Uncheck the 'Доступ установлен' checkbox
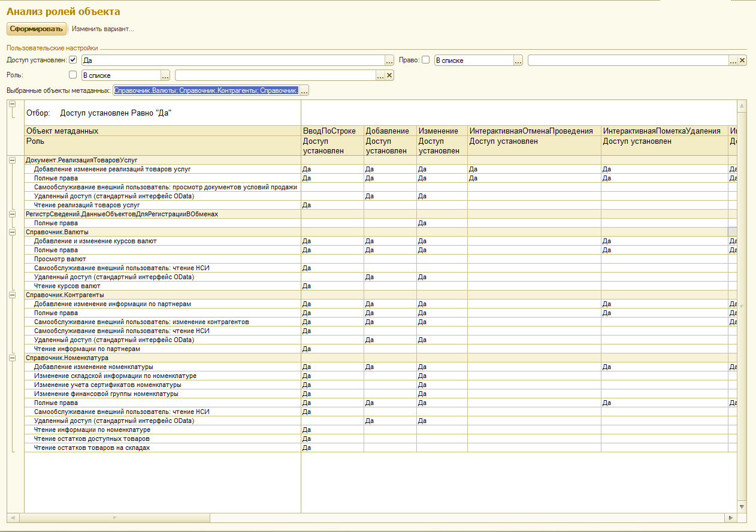The height and width of the screenshot is (532, 756). point(73,60)
